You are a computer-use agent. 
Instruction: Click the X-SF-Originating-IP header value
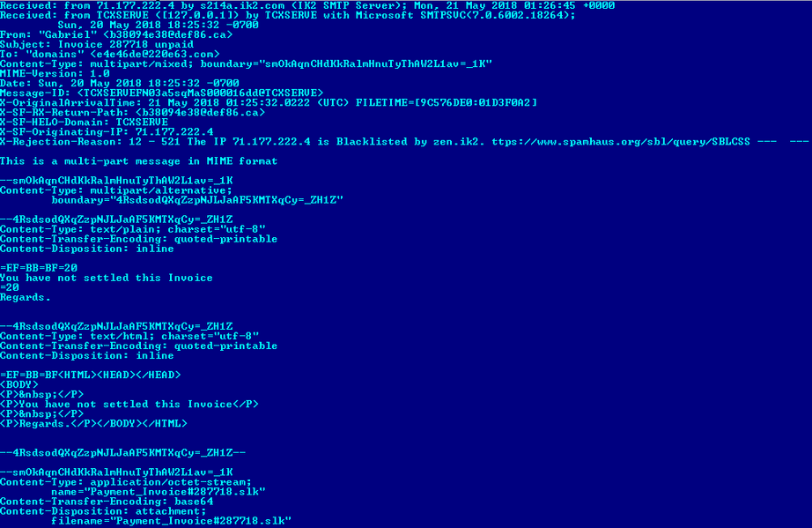174,131
